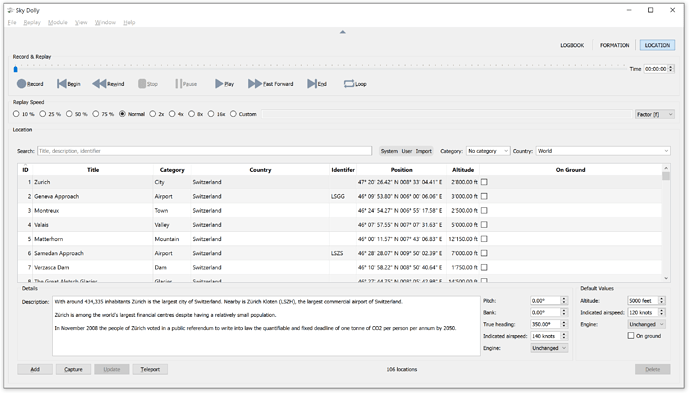
Task: Click the Teleport button
Action: coord(150,369)
